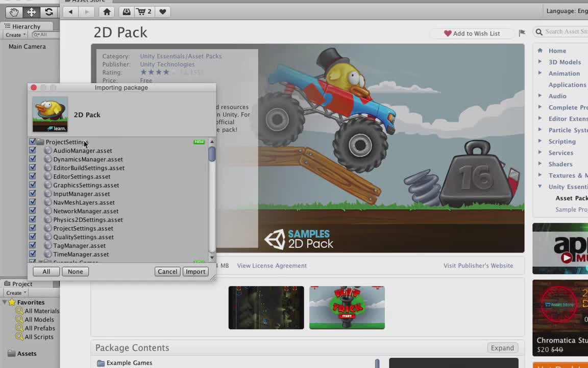Expand the 3D Models category
This screenshot has width=588, height=368.
pyautogui.click(x=540, y=62)
